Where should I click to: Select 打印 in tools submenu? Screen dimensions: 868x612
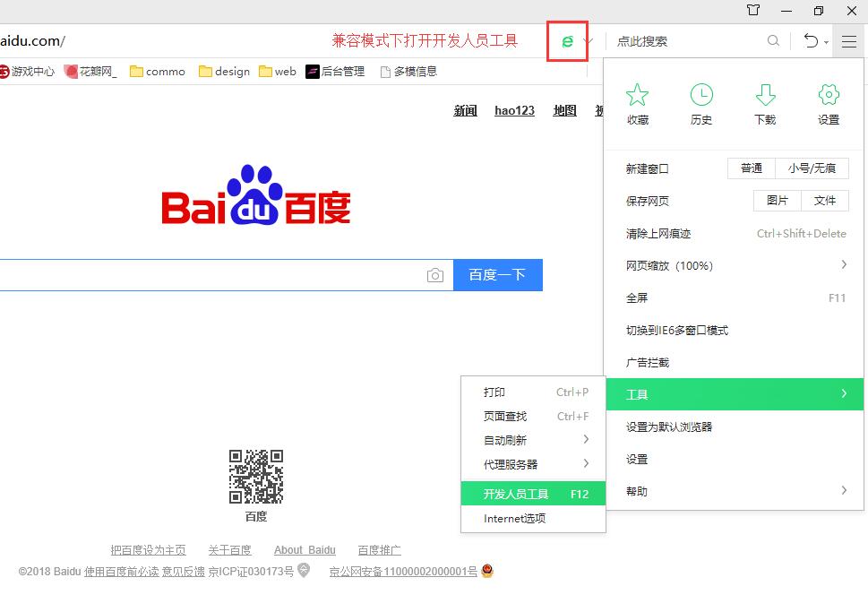534,392
